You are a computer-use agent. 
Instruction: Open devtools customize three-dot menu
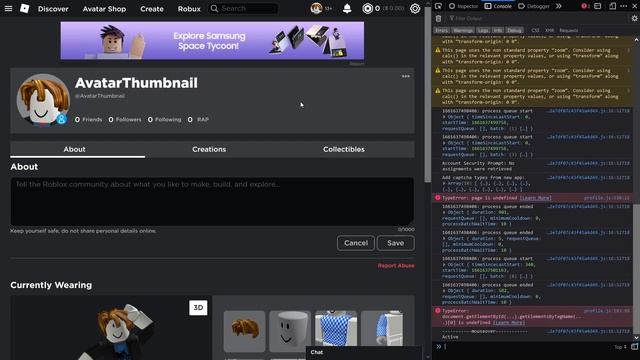623,6
